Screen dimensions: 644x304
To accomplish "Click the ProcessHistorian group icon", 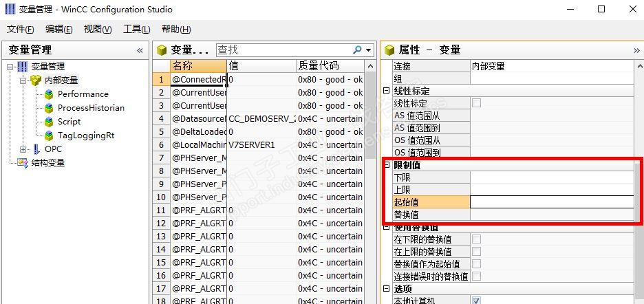I will click(50, 108).
